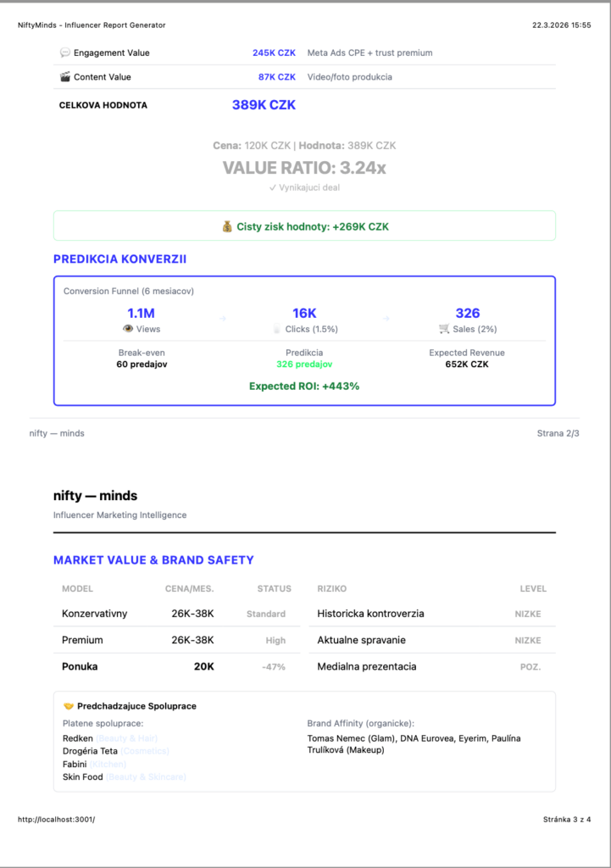Click the 245K CZK Engagement Value amount
The image size is (611, 868).
coord(274,53)
